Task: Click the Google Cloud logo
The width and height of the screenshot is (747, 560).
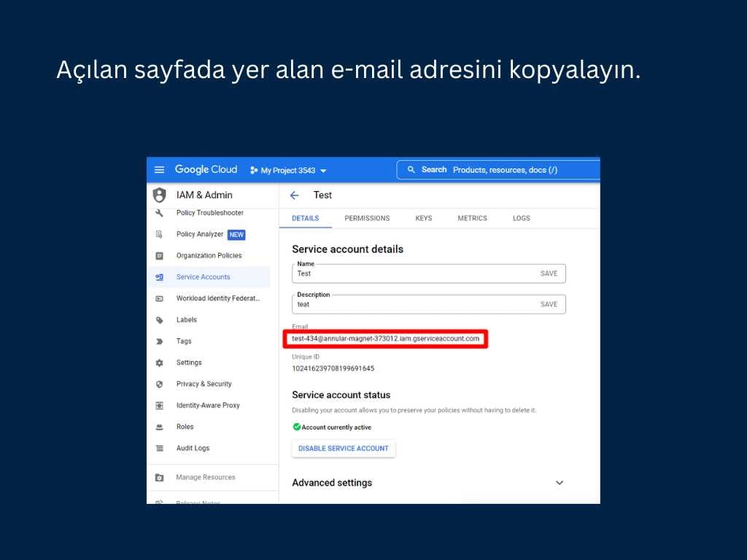Action: pos(206,169)
